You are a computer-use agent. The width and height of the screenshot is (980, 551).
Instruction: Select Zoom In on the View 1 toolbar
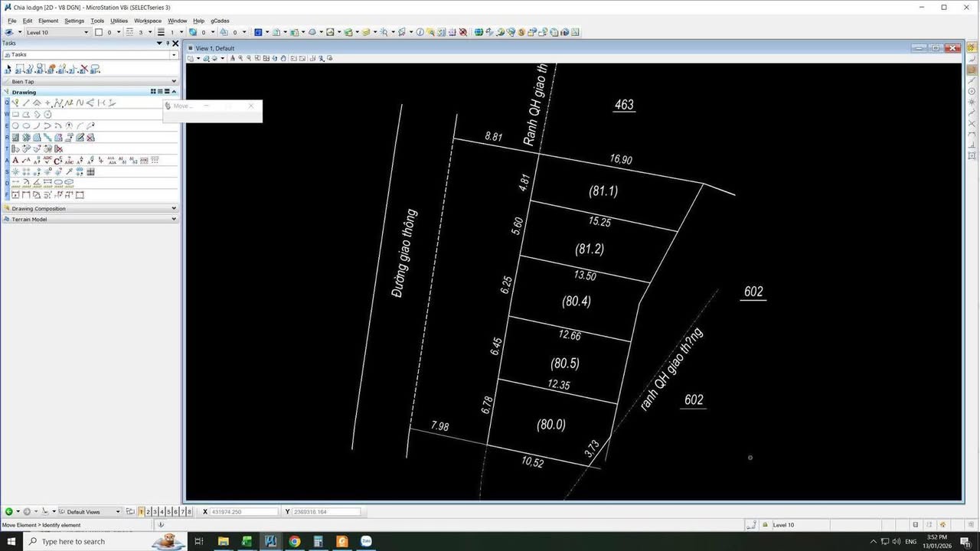(x=240, y=58)
